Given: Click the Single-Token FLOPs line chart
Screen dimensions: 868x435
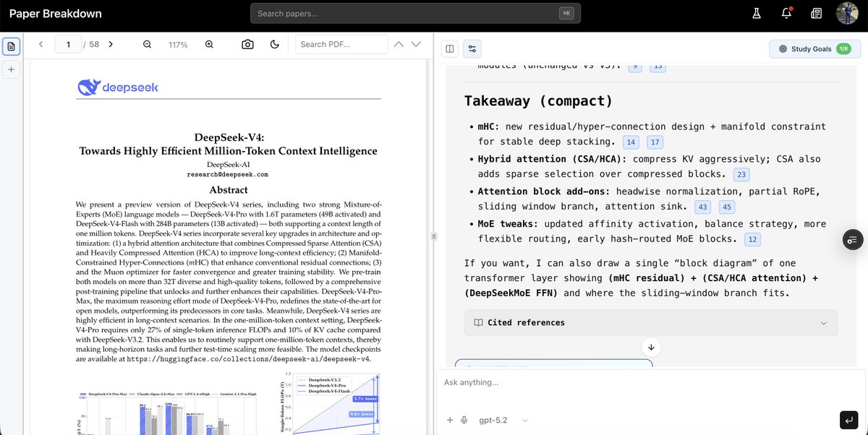Looking at the screenshot, I should click(331, 405).
